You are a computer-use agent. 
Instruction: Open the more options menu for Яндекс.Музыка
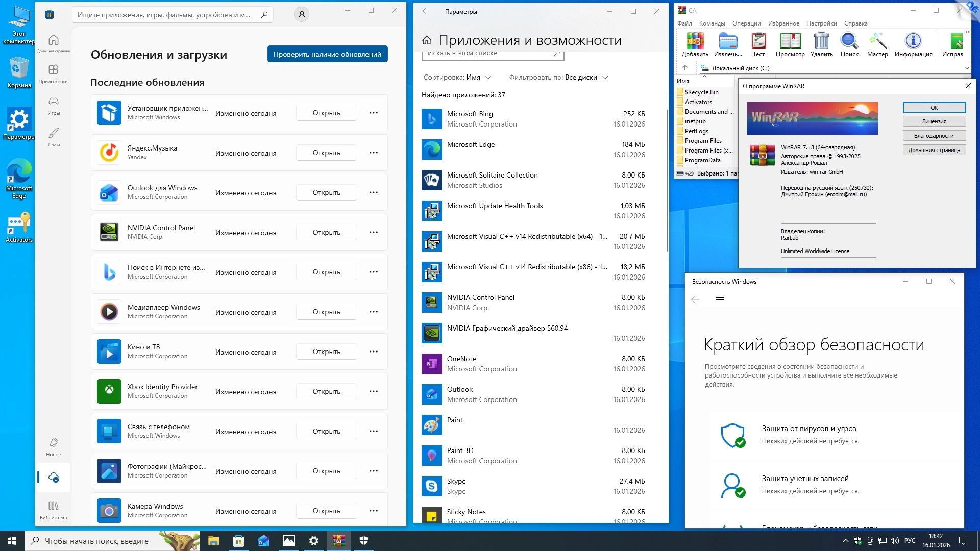[x=374, y=153]
